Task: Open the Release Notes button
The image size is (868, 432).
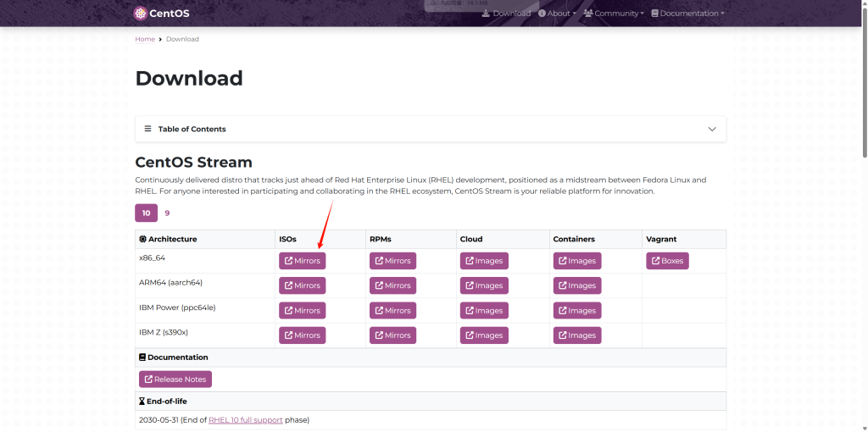Action: pos(175,379)
